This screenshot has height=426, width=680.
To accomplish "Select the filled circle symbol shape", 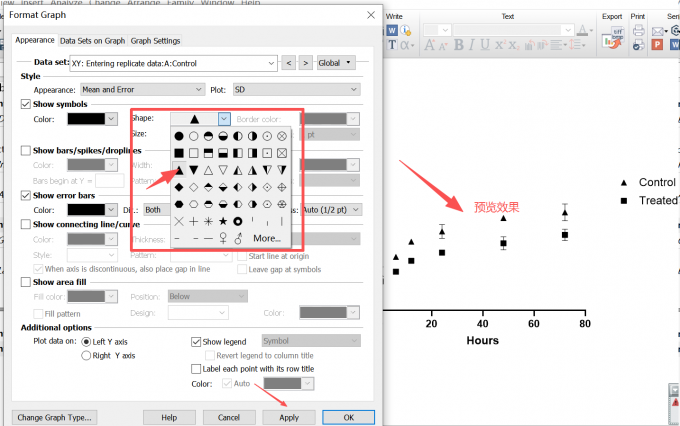I will pos(179,136).
